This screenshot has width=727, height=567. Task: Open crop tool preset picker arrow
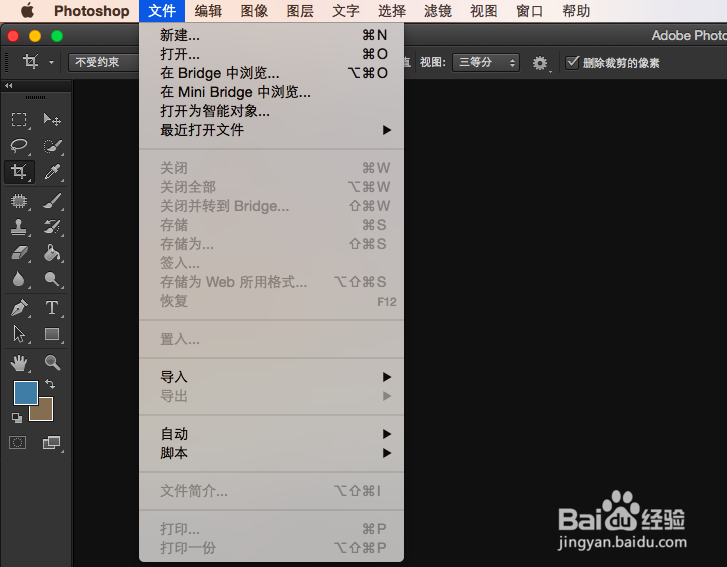(51, 62)
